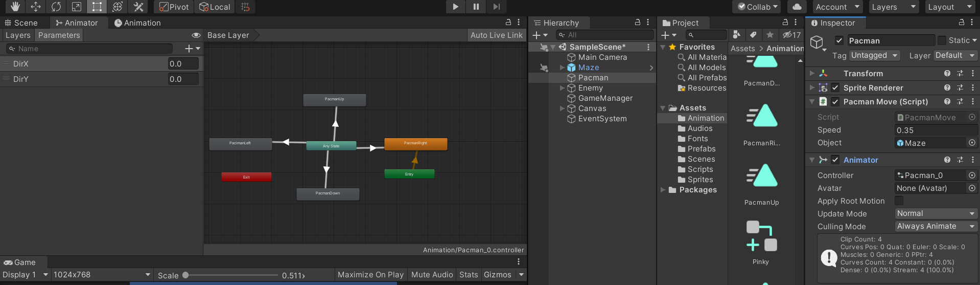Click the Pause button

point(476,7)
